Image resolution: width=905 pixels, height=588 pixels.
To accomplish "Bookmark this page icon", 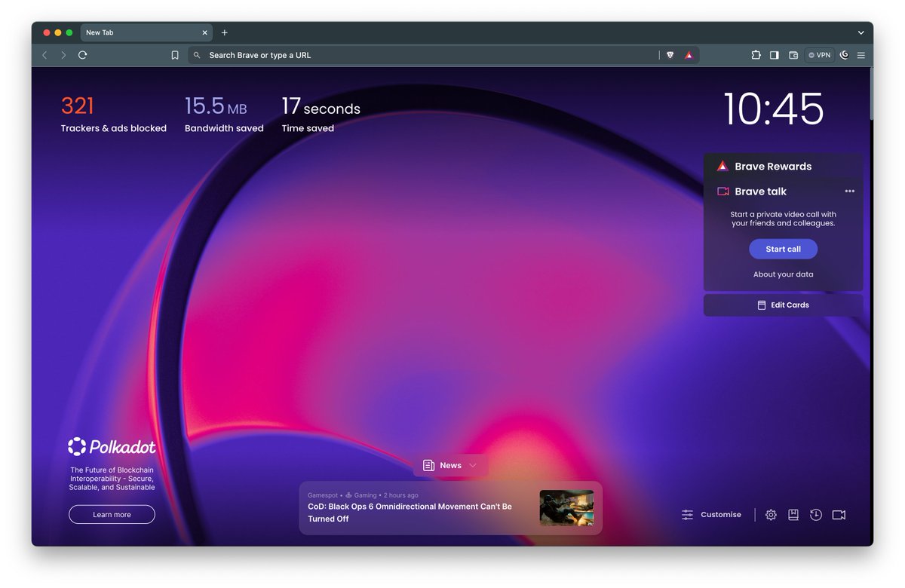I will click(175, 55).
